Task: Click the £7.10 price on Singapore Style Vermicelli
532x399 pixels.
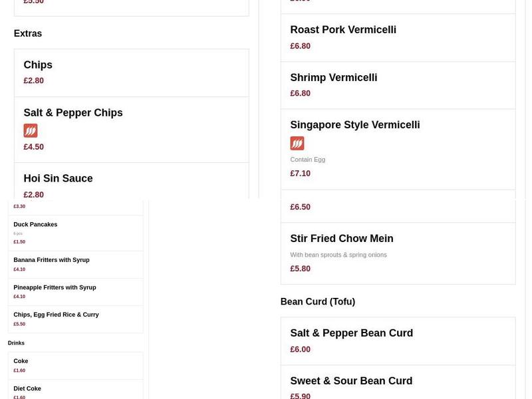Action: [300, 173]
